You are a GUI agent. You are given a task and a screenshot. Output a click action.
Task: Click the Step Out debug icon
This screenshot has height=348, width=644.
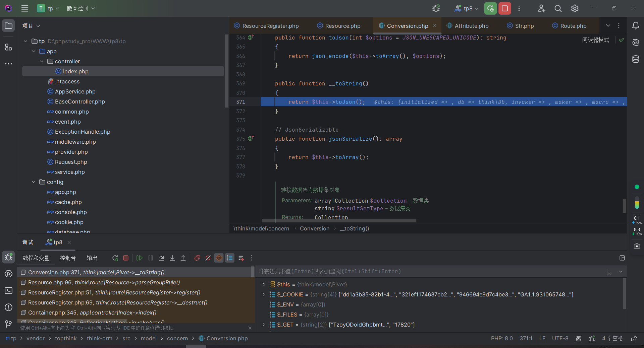tap(183, 258)
